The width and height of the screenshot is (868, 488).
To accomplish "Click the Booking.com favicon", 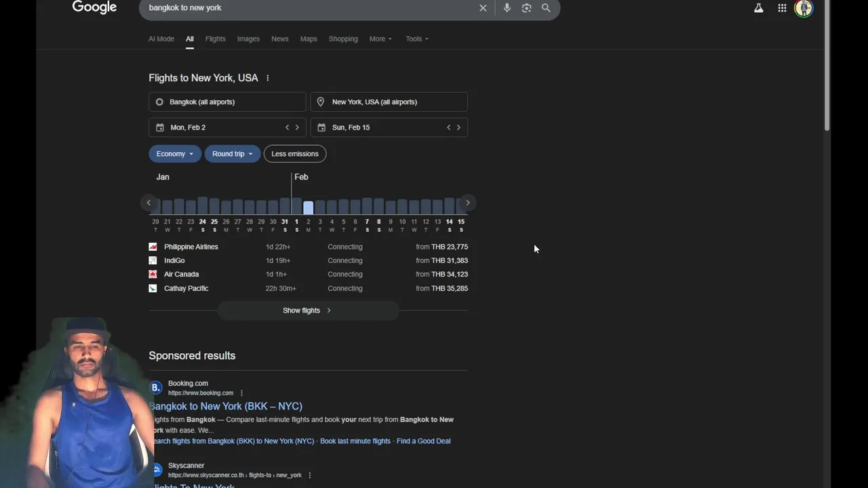I will (x=156, y=388).
